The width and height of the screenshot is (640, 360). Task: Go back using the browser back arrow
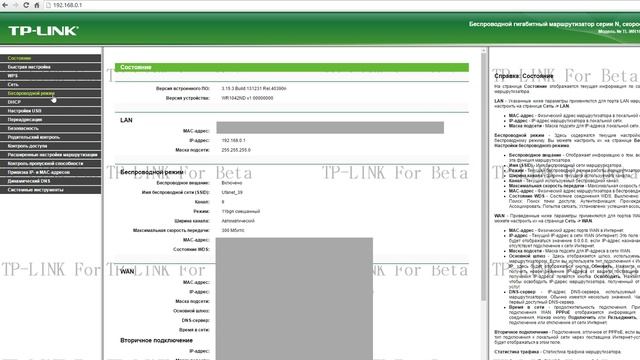pos(5,5)
